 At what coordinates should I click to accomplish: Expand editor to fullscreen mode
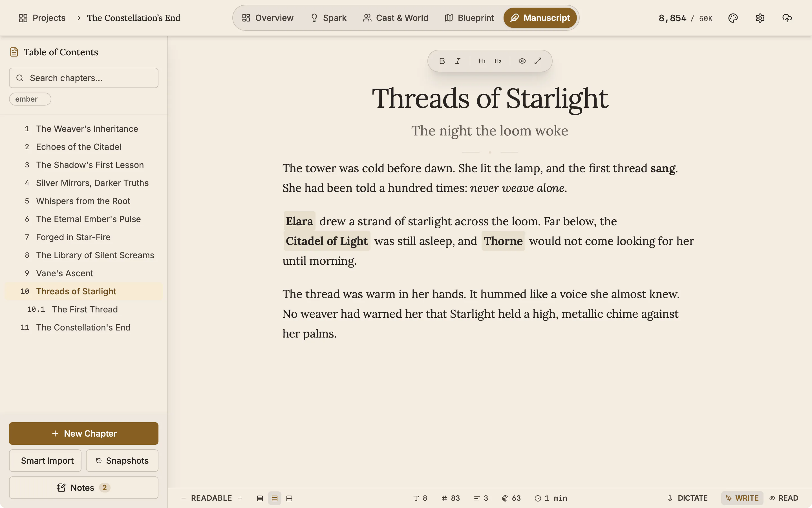point(538,61)
